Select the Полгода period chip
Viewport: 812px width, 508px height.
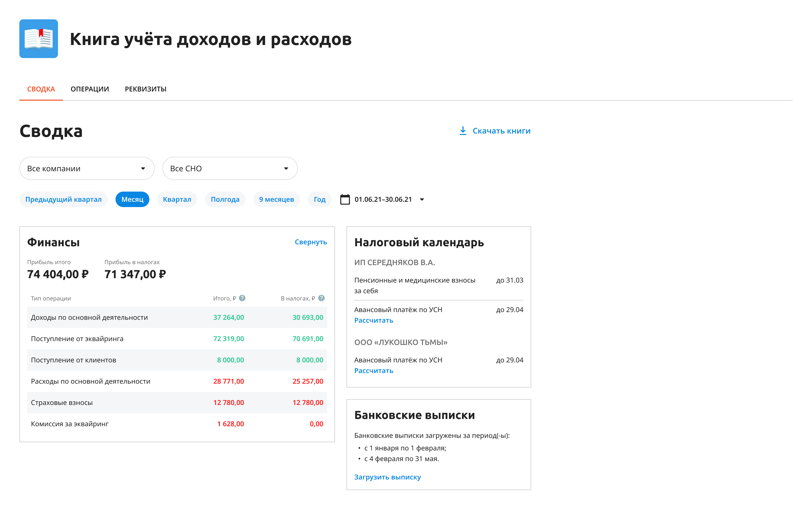[225, 199]
